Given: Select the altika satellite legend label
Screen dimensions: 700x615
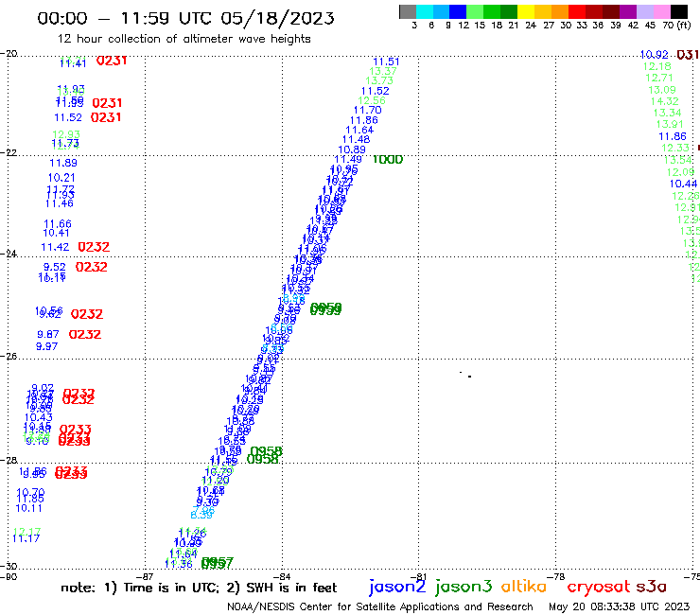Looking at the screenshot, I should [x=524, y=587].
